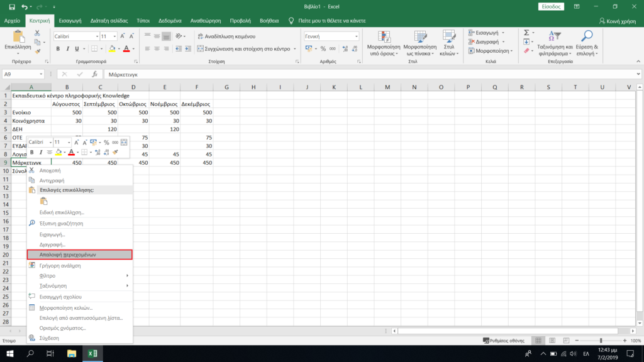Switch to Normal view in the status bar
Screen dimensions: 644x362
click(538, 341)
